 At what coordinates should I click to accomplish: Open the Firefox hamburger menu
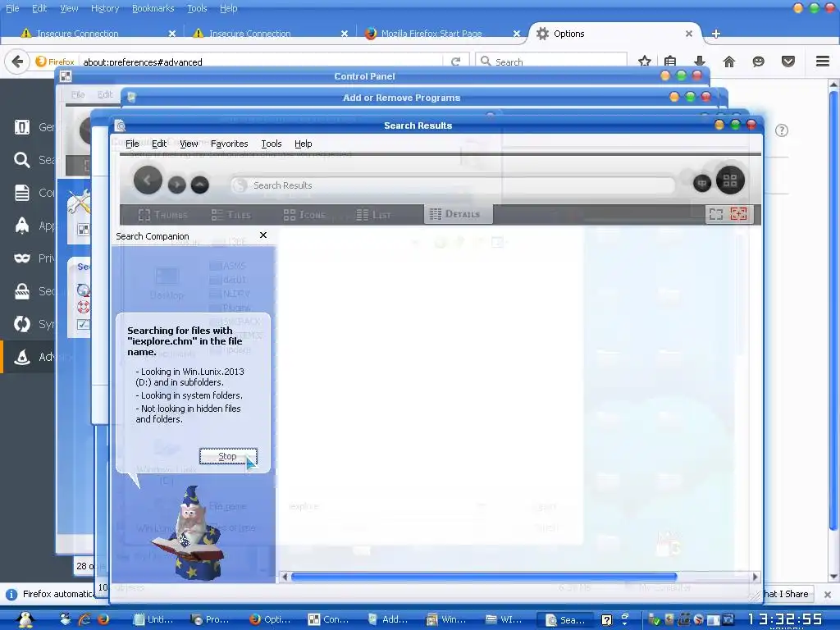pyautogui.click(x=823, y=61)
